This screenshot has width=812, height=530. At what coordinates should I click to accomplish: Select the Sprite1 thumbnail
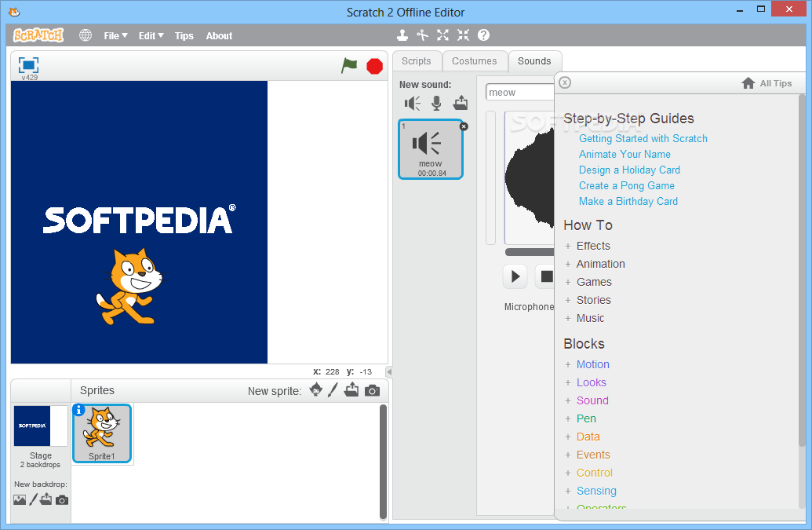tap(102, 433)
